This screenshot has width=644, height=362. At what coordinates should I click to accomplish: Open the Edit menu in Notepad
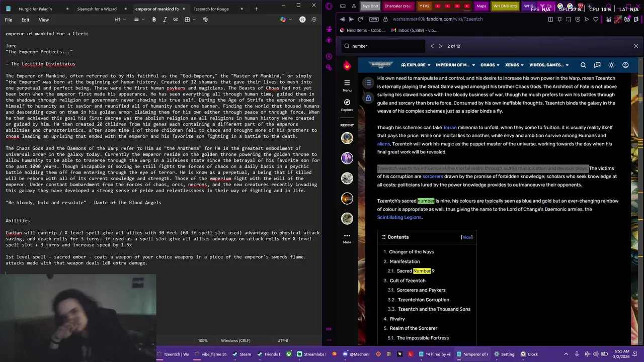pyautogui.click(x=25, y=20)
